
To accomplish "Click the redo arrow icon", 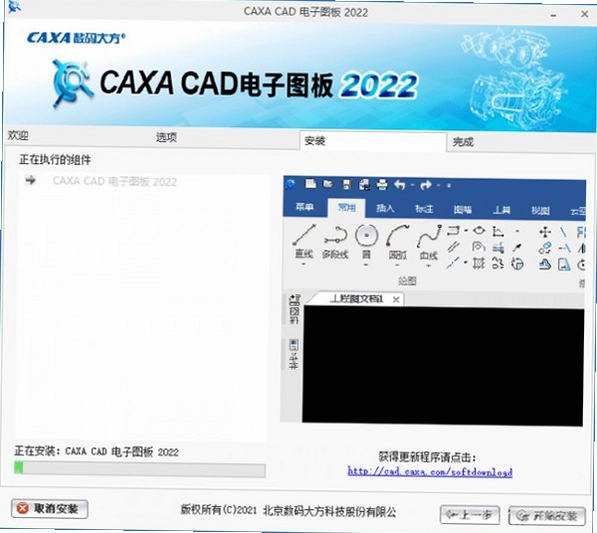I will point(426,185).
